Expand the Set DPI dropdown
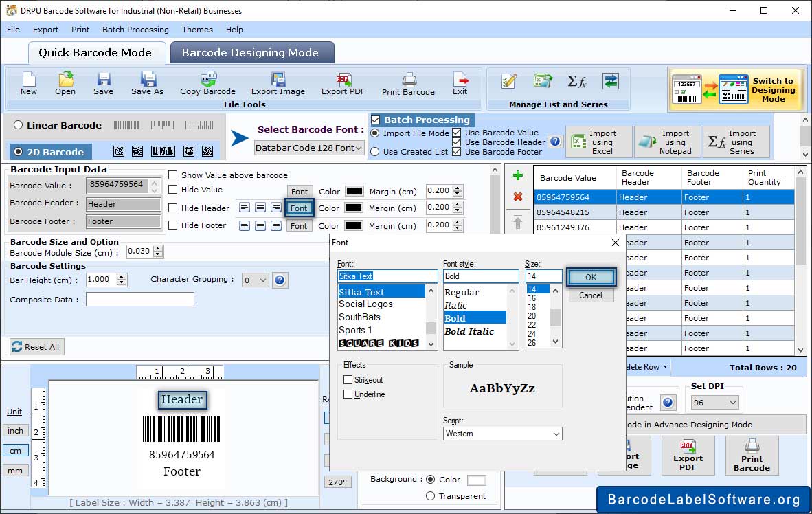This screenshot has width=812, height=514. [x=714, y=403]
